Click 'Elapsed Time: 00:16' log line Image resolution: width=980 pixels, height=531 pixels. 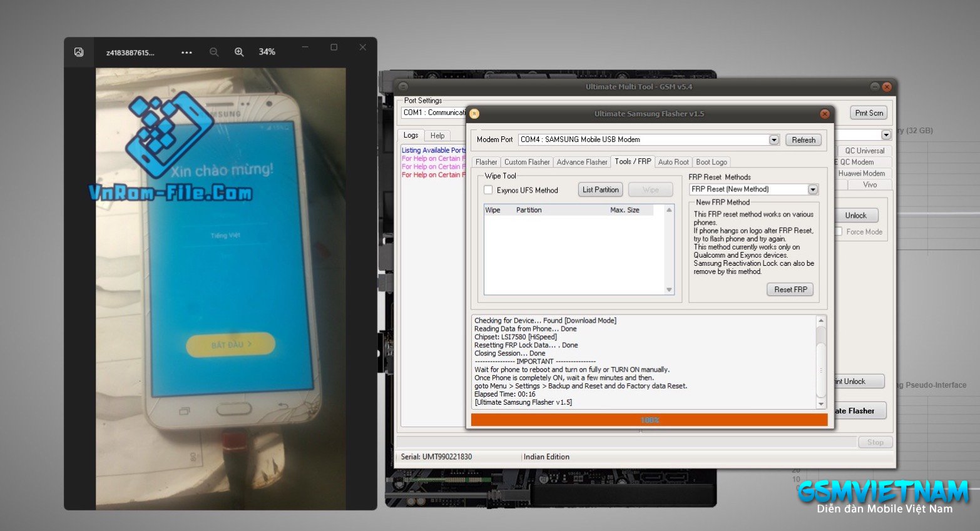[x=505, y=394]
